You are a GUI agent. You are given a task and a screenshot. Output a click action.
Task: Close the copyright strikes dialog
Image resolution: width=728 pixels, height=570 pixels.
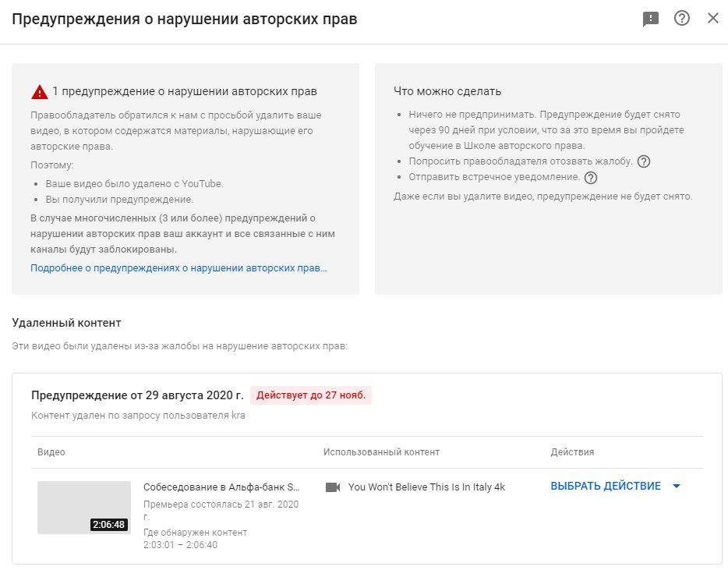coord(712,19)
